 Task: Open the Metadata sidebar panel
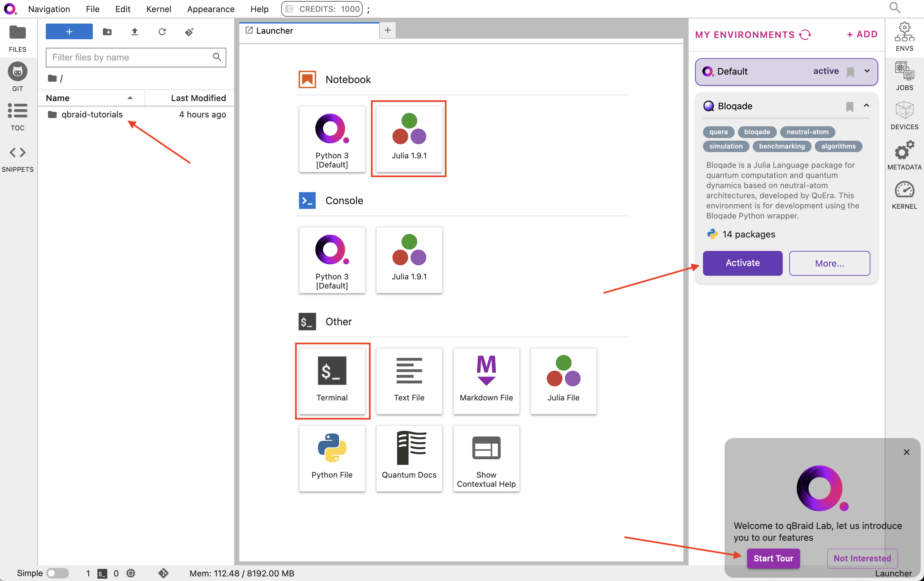pos(904,155)
